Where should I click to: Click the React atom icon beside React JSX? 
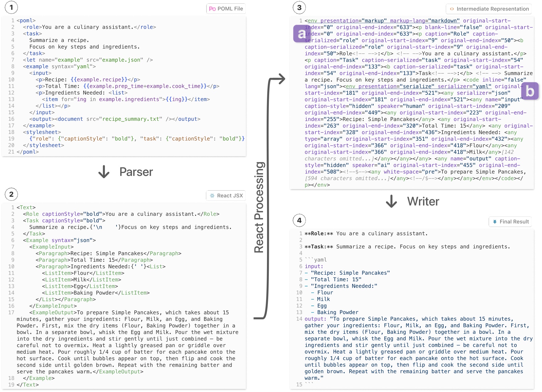point(212,196)
